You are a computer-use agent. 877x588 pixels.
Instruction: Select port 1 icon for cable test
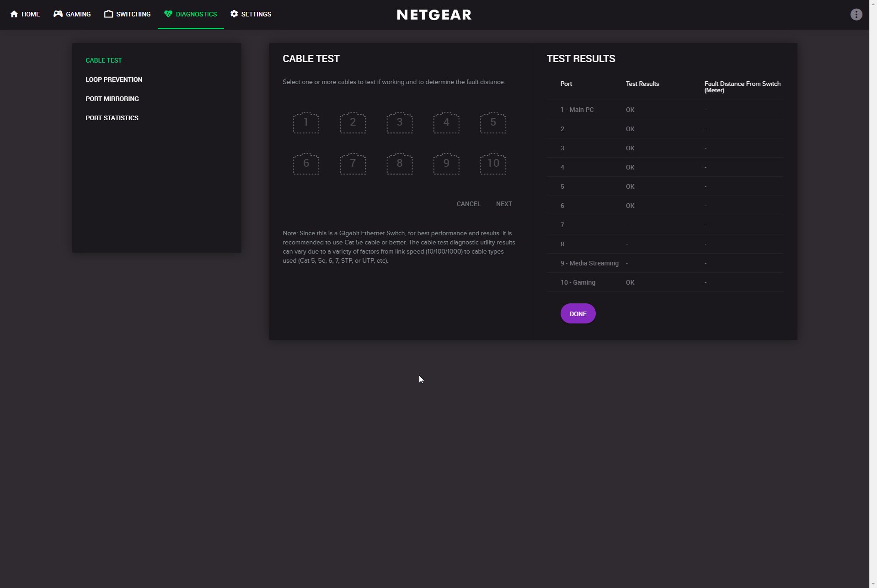click(306, 122)
